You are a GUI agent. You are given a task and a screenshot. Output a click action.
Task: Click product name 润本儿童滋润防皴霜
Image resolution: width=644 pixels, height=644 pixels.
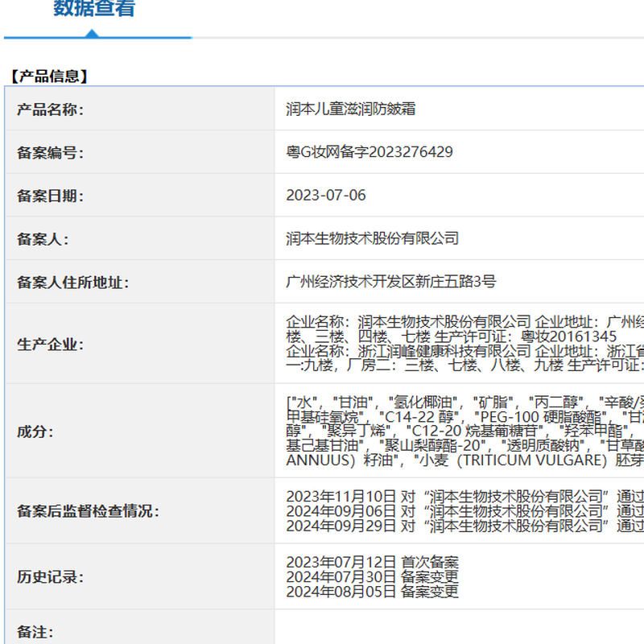351,109
